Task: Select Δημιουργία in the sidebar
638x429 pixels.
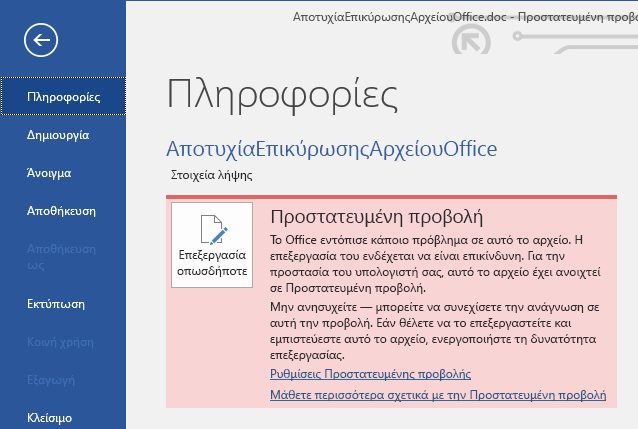Action: tap(58, 135)
